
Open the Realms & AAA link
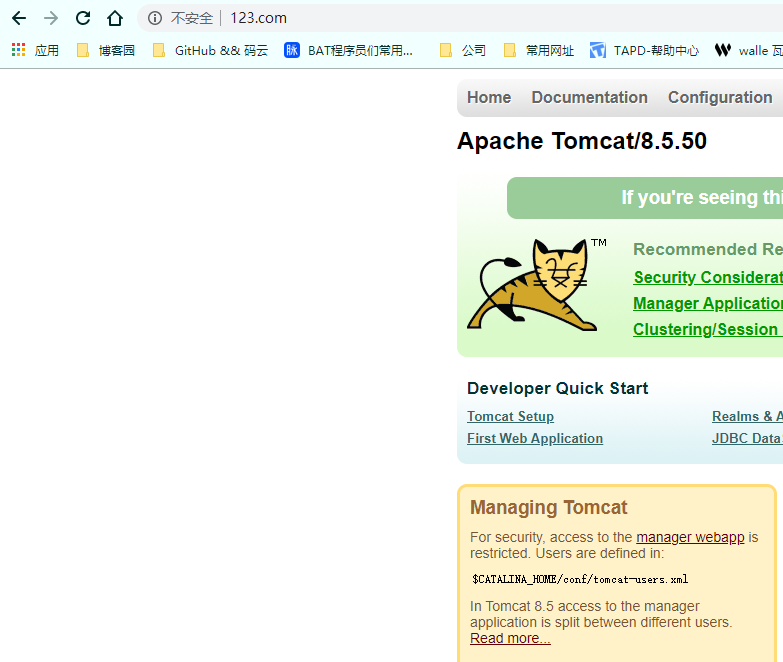click(748, 416)
